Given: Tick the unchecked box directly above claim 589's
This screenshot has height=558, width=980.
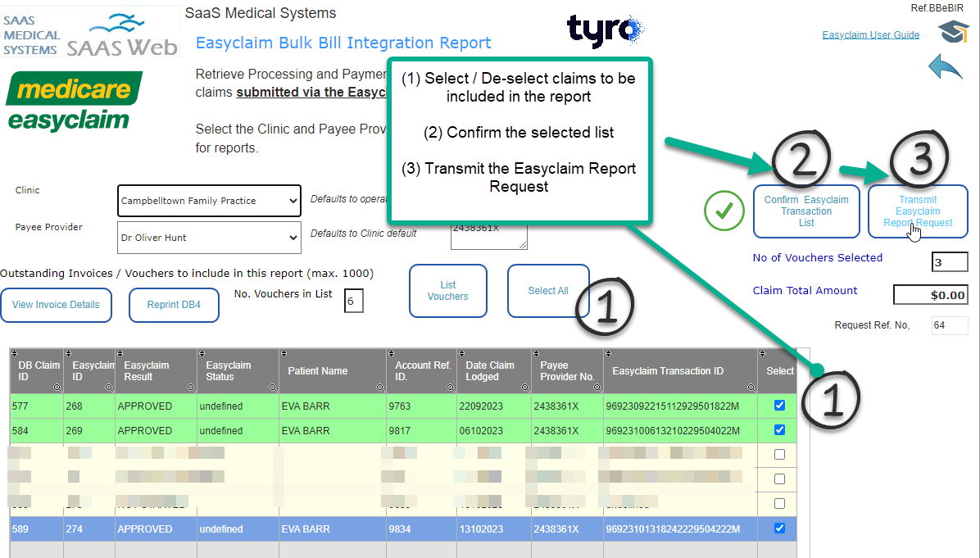Looking at the screenshot, I should (x=779, y=504).
